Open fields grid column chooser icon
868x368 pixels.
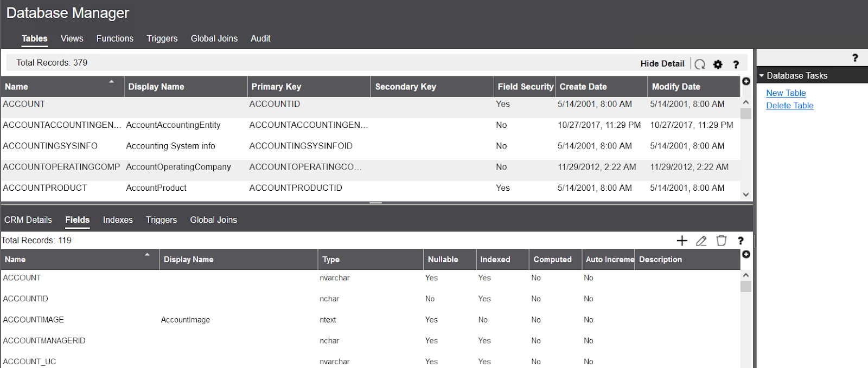tap(746, 254)
